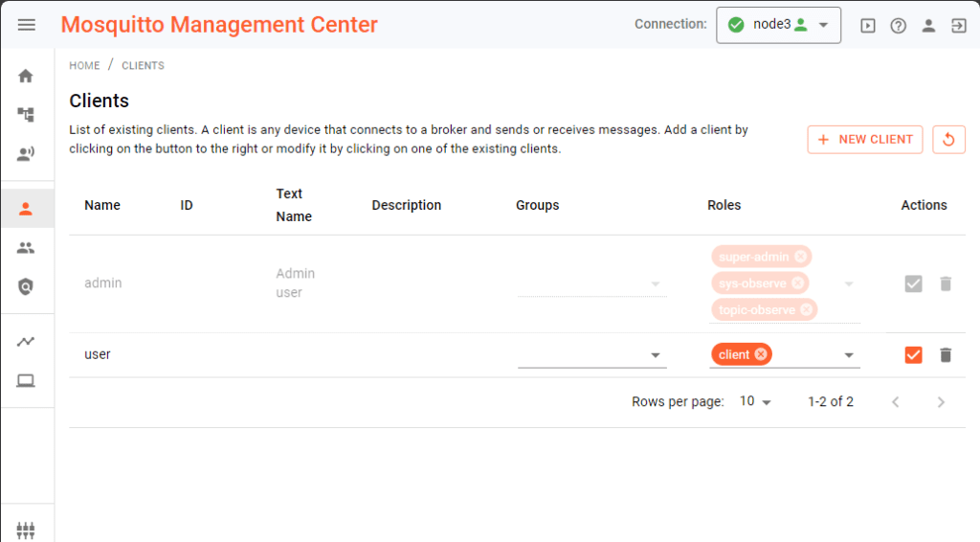Expand Roles dropdown for user row

[849, 355]
